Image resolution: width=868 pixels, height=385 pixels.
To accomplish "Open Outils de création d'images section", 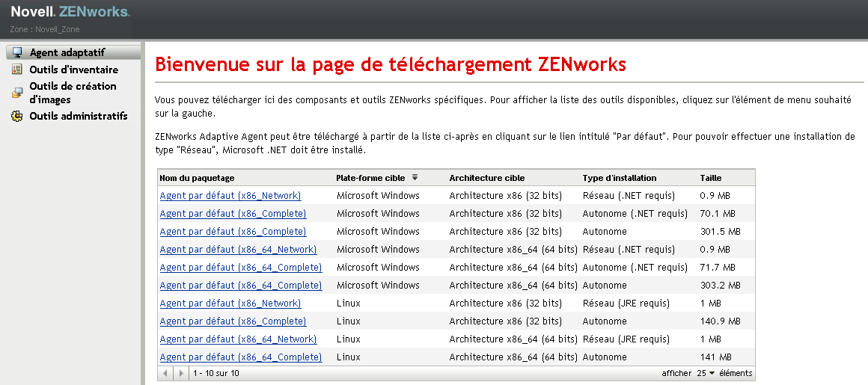I will point(73,93).
